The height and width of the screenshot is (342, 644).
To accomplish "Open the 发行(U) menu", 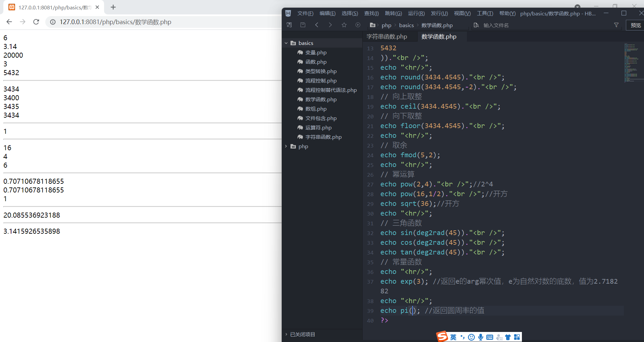I will 439,13.
